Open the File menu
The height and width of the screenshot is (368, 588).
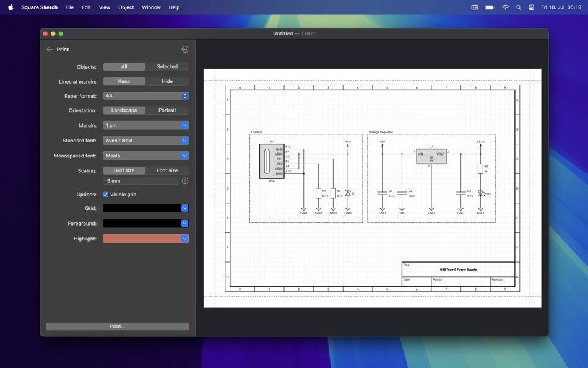[69, 7]
